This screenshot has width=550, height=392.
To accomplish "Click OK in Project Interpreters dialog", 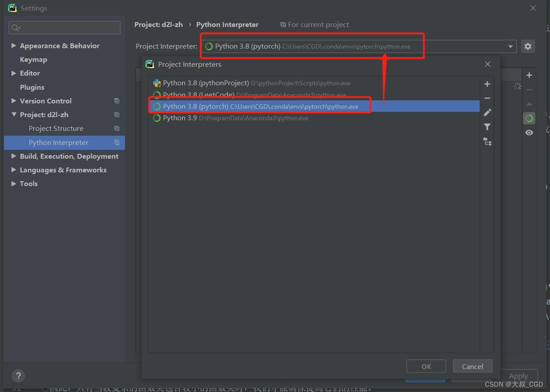I will click(426, 366).
